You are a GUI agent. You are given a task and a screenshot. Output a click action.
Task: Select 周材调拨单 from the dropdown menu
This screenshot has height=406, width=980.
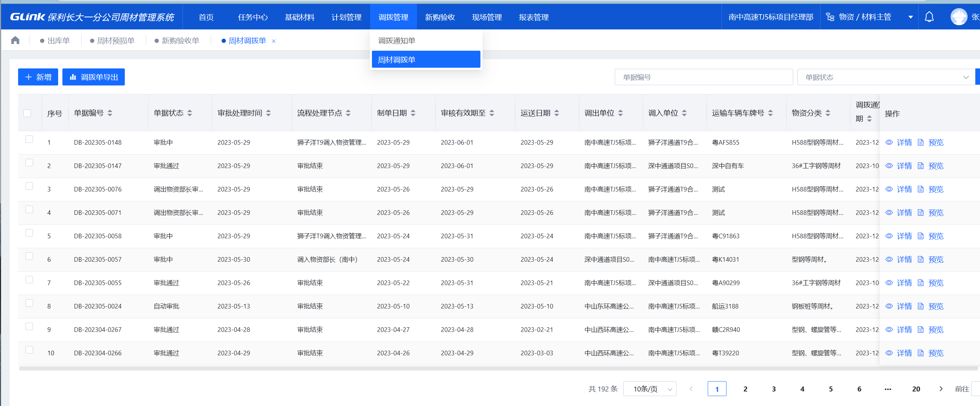pyautogui.click(x=426, y=60)
